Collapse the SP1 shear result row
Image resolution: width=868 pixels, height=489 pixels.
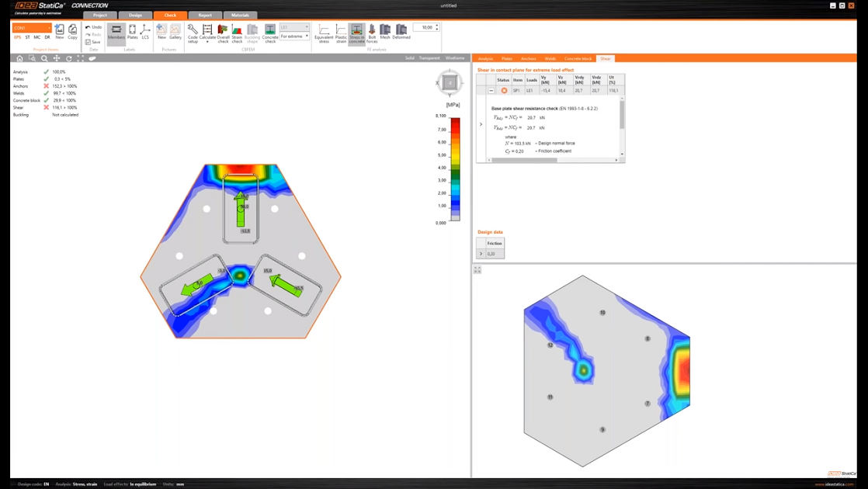[491, 90]
